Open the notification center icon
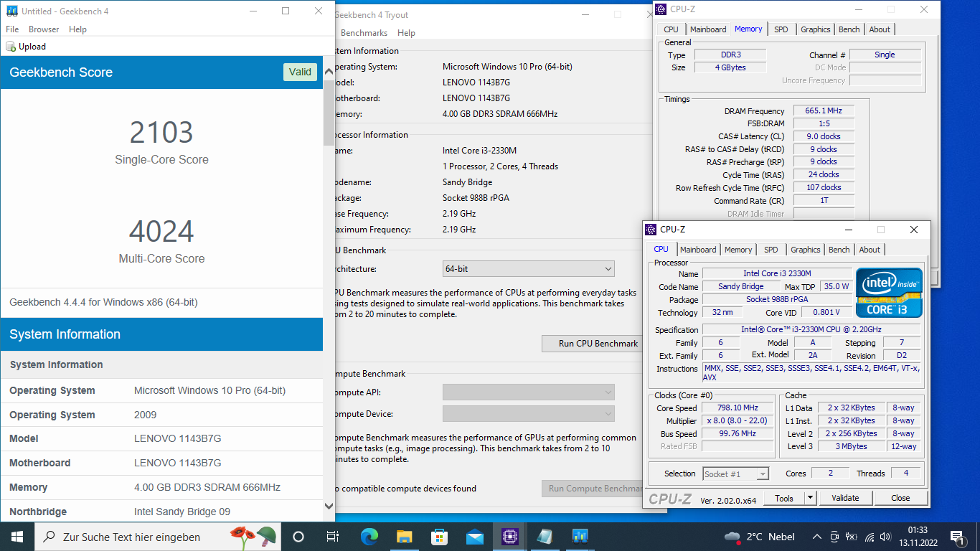 pos(957,537)
